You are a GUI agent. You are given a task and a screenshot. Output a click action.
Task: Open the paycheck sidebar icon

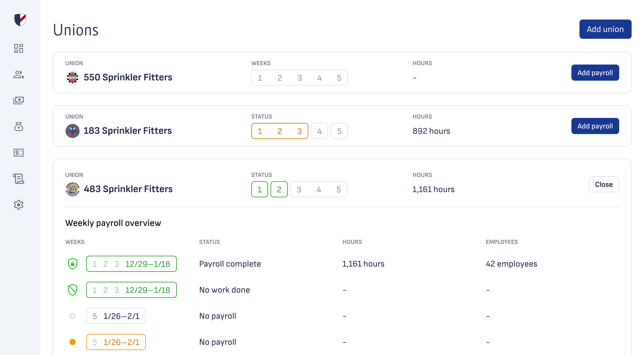click(19, 153)
